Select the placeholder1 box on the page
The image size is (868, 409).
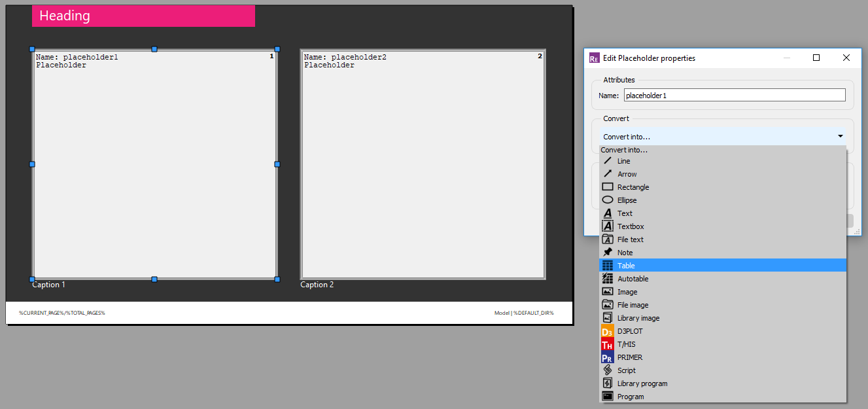154,164
